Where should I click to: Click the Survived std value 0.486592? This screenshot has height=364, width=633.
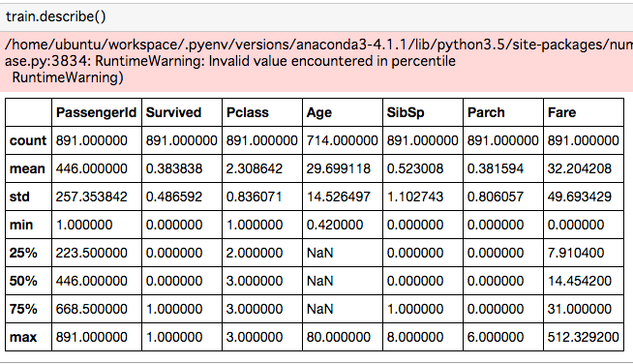pyautogui.click(x=174, y=197)
